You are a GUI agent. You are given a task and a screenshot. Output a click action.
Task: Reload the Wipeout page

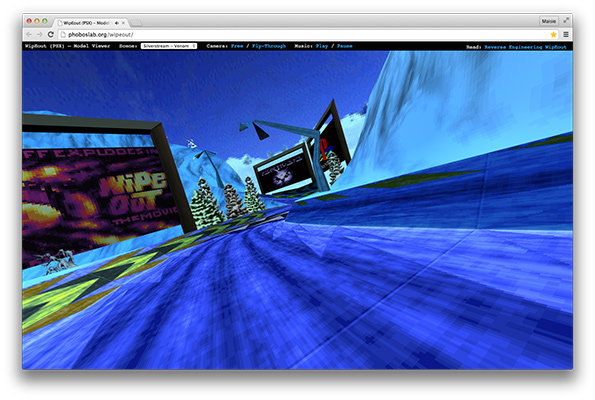click(50, 35)
